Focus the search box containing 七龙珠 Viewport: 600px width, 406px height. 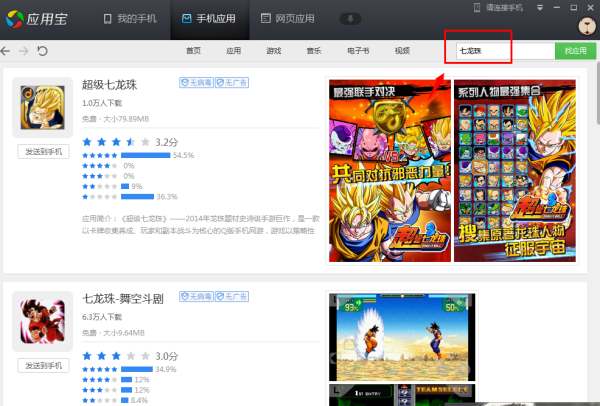[x=505, y=51]
